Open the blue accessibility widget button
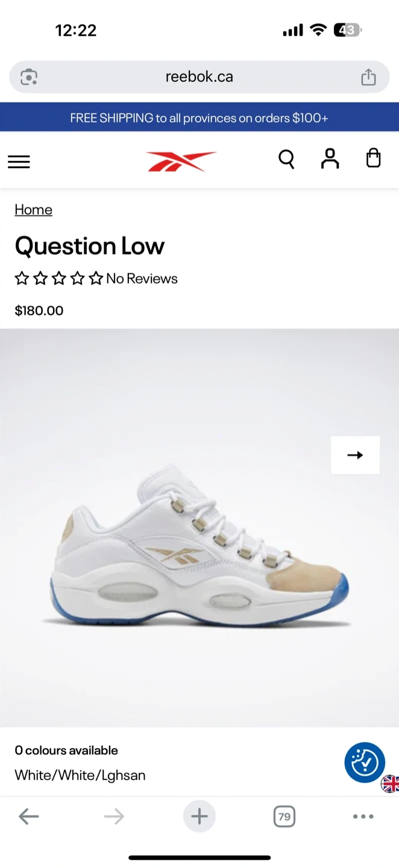This screenshot has width=399, height=868. [x=365, y=763]
